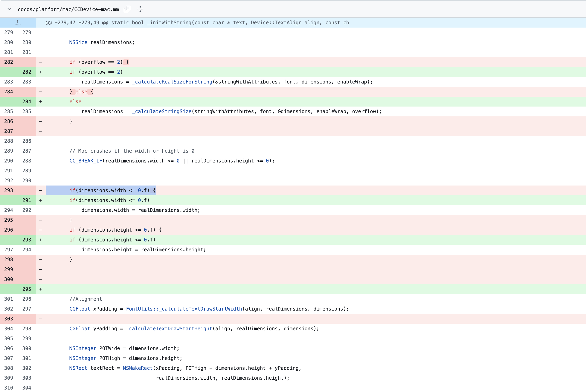
Task: Collapse the CCDevice-mac.mm file diff
Action: coord(9,9)
